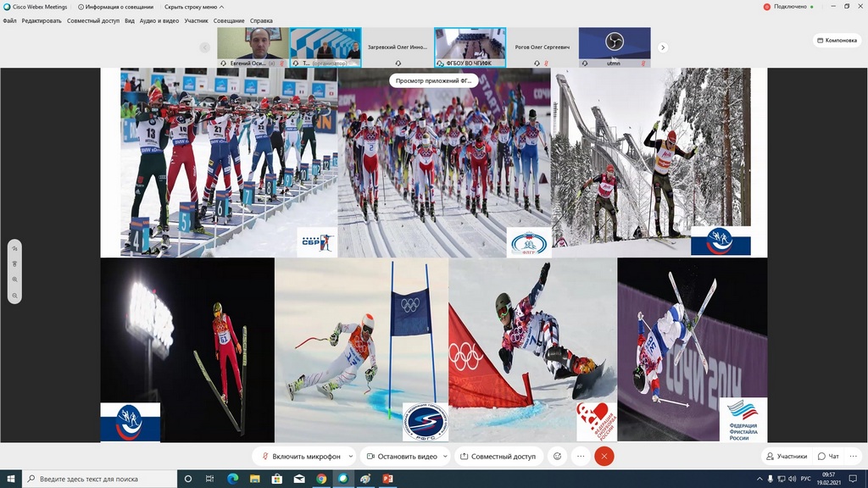This screenshot has width=868, height=488.
Task: Open the Компоновка layout selector
Action: point(836,40)
